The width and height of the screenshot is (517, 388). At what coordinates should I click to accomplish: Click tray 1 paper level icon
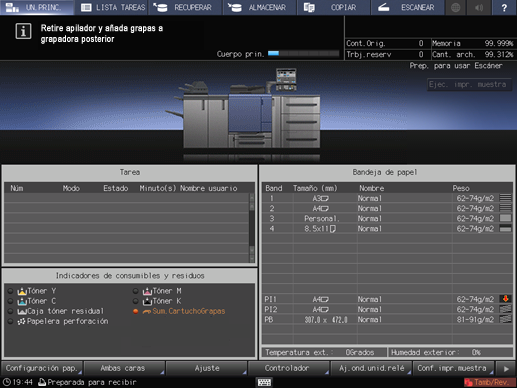(x=505, y=198)
